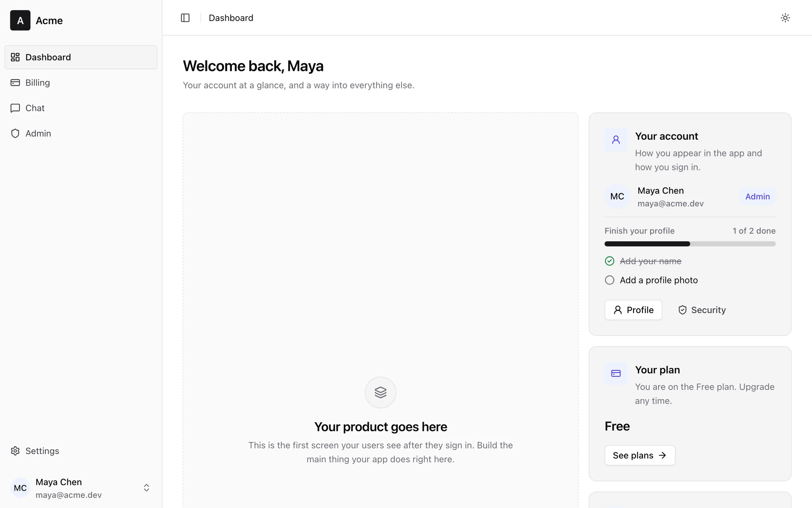Click the Dashboard grid icon in sidebar
This screenshot has height=508, width=812.
coord(15,57)
